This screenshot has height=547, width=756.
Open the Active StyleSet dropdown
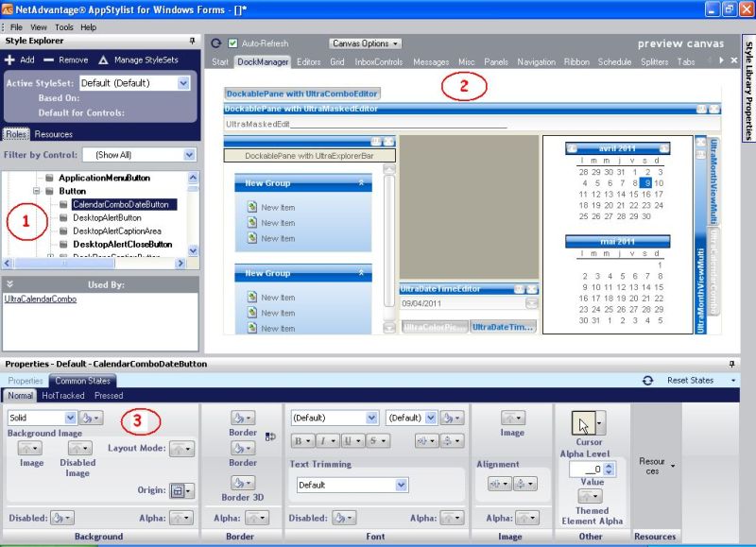[183, 83]
